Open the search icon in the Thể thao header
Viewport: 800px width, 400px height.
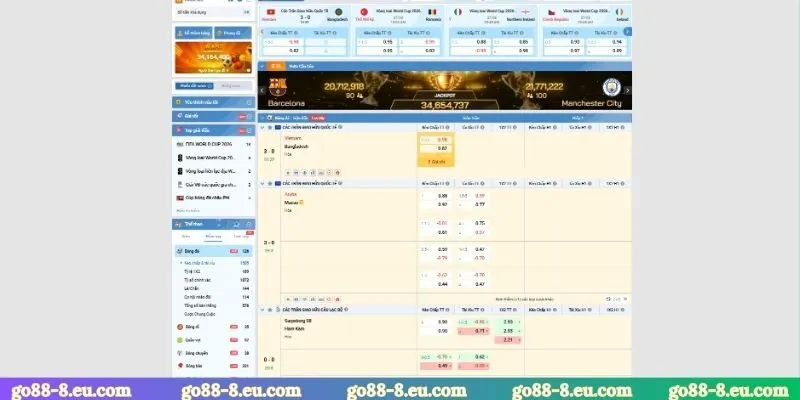(x=236, y=224)
